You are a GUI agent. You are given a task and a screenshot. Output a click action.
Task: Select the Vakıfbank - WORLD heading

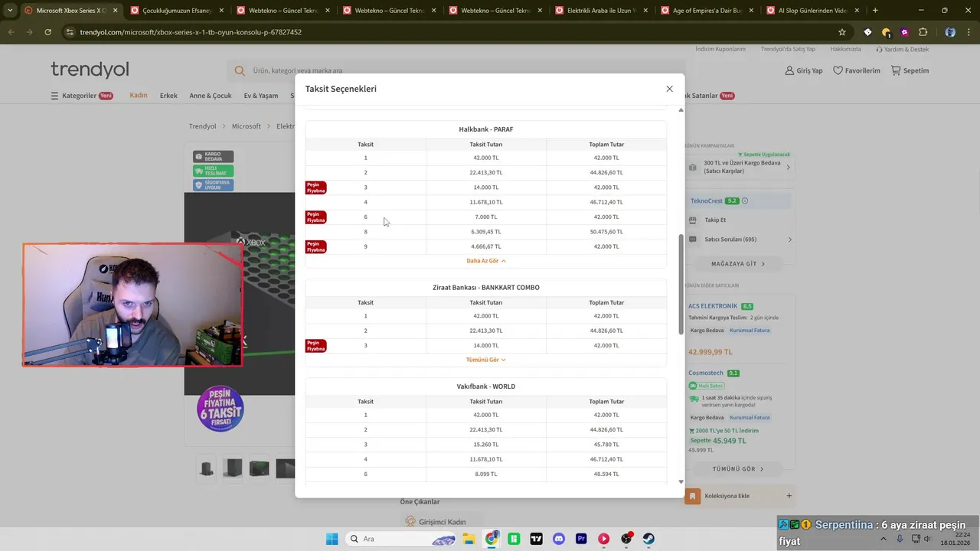tap(486, 386)
